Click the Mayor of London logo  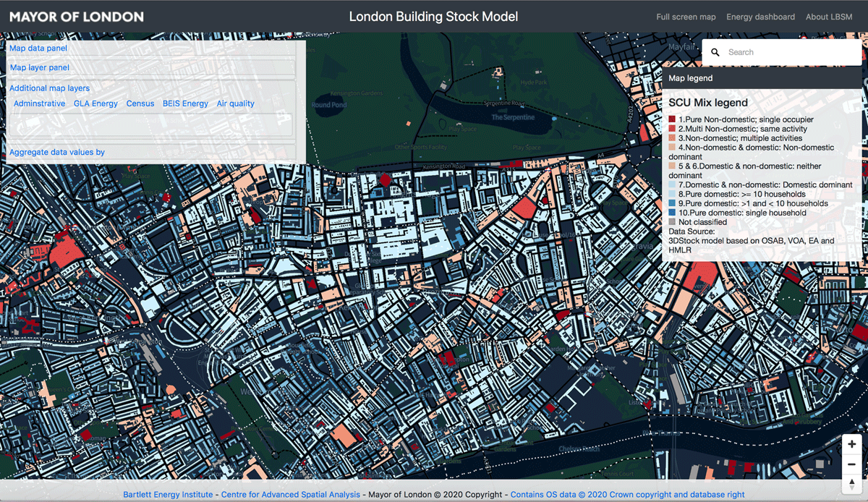[77, 17]
